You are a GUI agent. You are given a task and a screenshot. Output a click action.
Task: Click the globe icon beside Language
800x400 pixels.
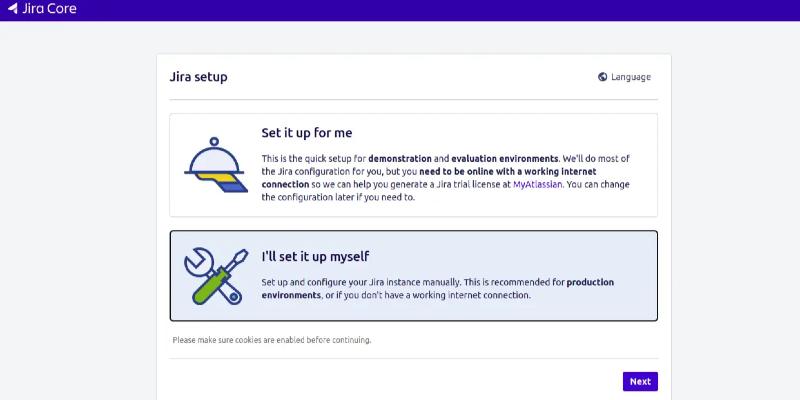(x=602, y=77)
